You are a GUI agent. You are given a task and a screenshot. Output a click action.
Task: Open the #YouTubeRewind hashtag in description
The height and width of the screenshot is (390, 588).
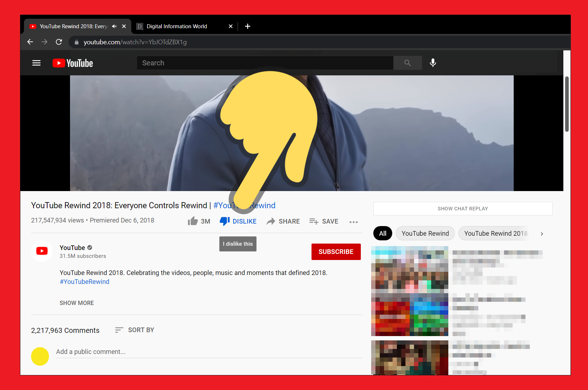(85, 282)
